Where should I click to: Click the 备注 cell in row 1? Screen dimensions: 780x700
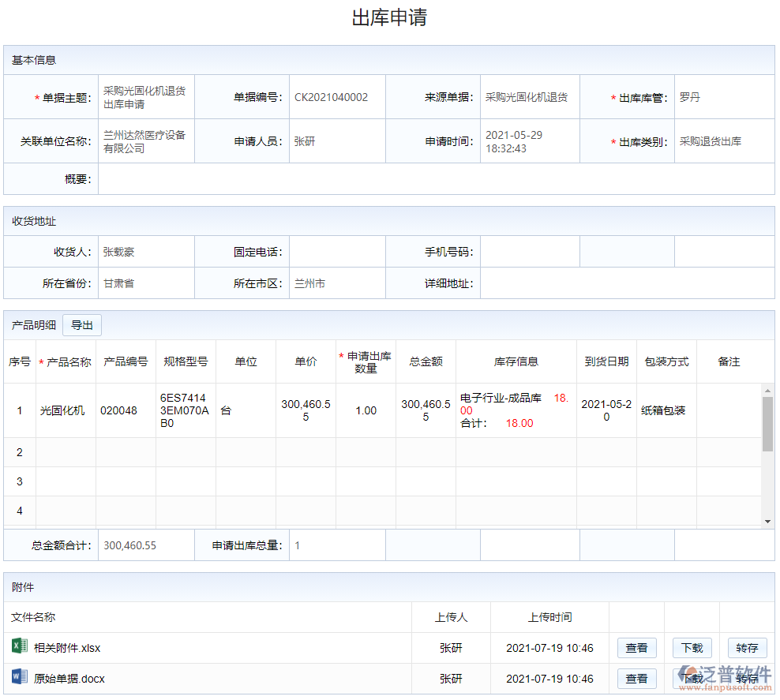[728, 410]
